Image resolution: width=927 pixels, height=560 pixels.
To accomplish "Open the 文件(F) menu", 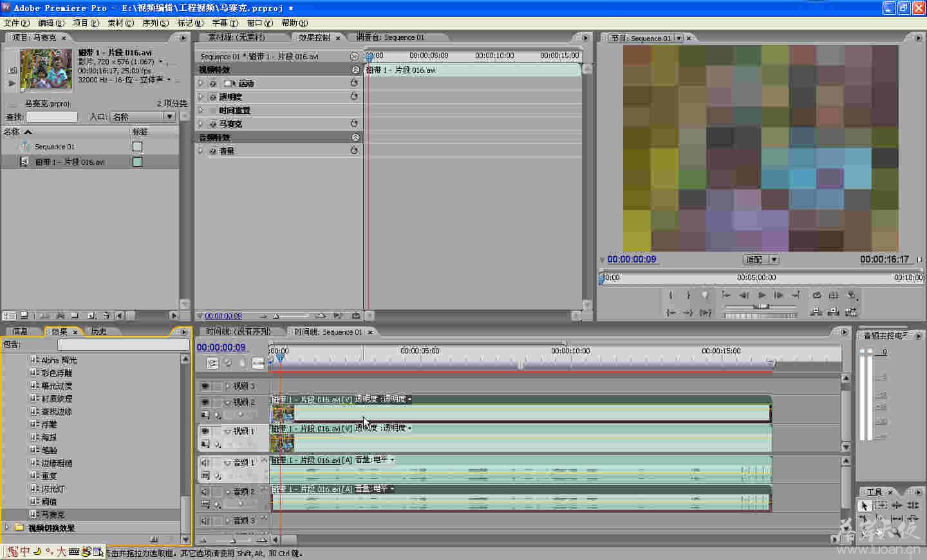I will coord(16,23).
